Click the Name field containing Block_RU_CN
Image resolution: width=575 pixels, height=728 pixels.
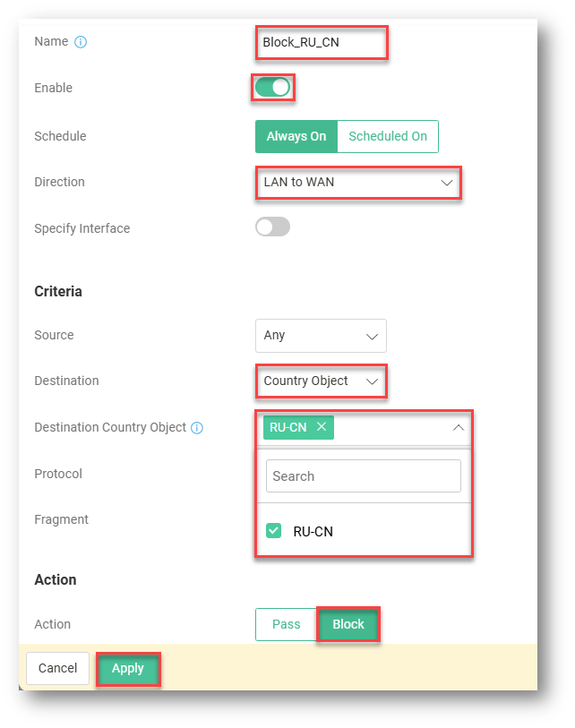tap(322, 42)
